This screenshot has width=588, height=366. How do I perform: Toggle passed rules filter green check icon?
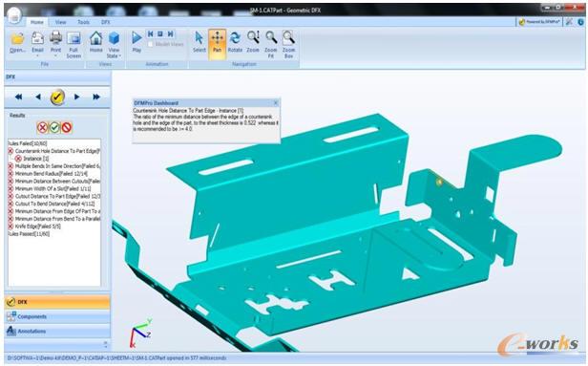click(54, 128)
